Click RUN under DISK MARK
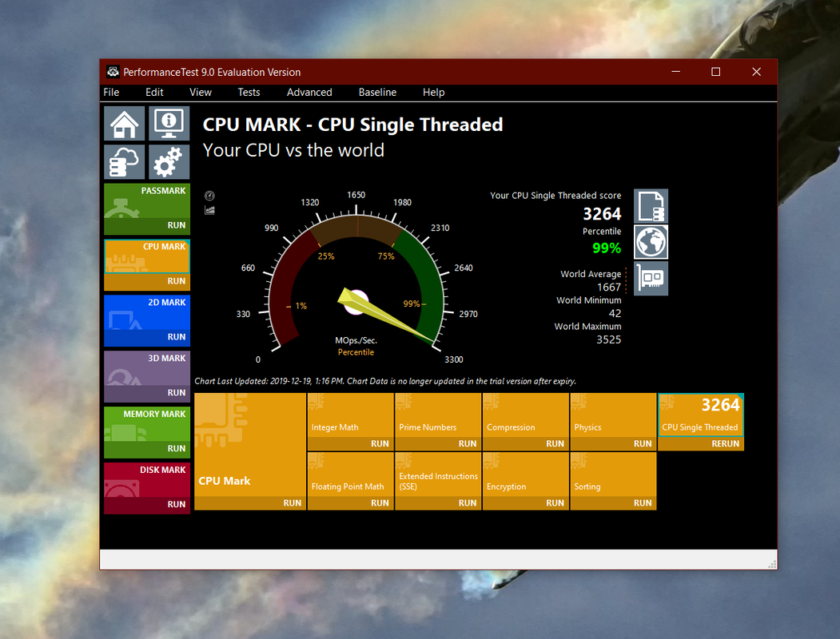840x639 pixels. click(147, 505)
